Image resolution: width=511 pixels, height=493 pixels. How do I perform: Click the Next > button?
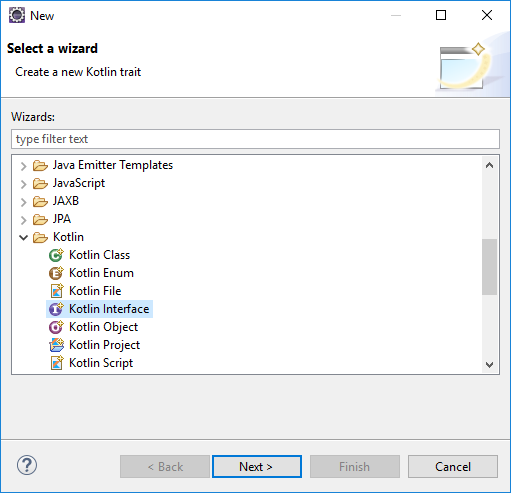(257, 467)
